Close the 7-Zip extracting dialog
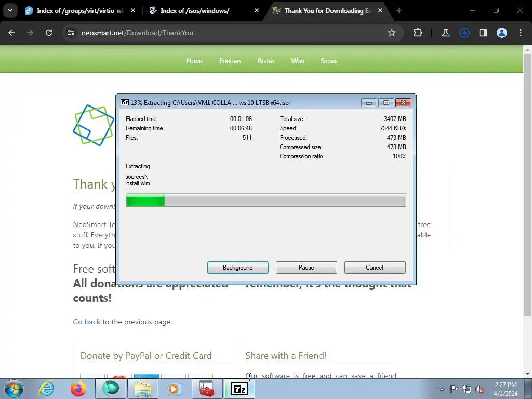Image resolution: width=532 pixels, height=399 pixels. (403, 102)
